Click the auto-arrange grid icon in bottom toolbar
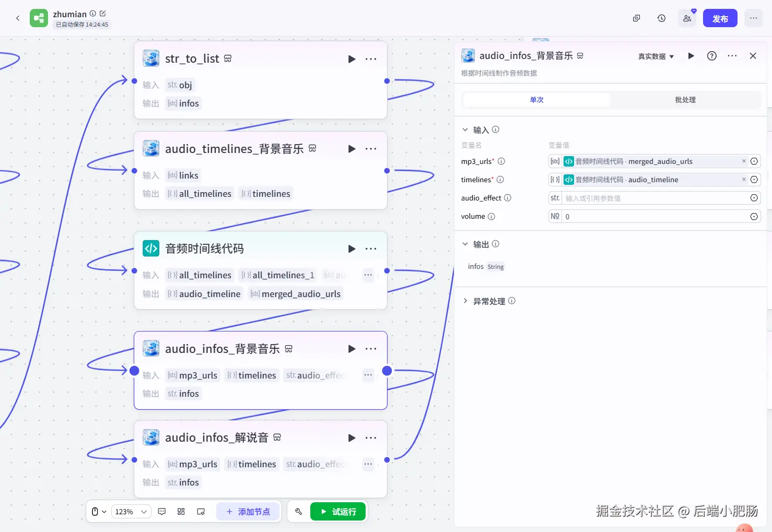Image resolution: width=772 pixels, height=532 pixels. (x=181, y=512)
